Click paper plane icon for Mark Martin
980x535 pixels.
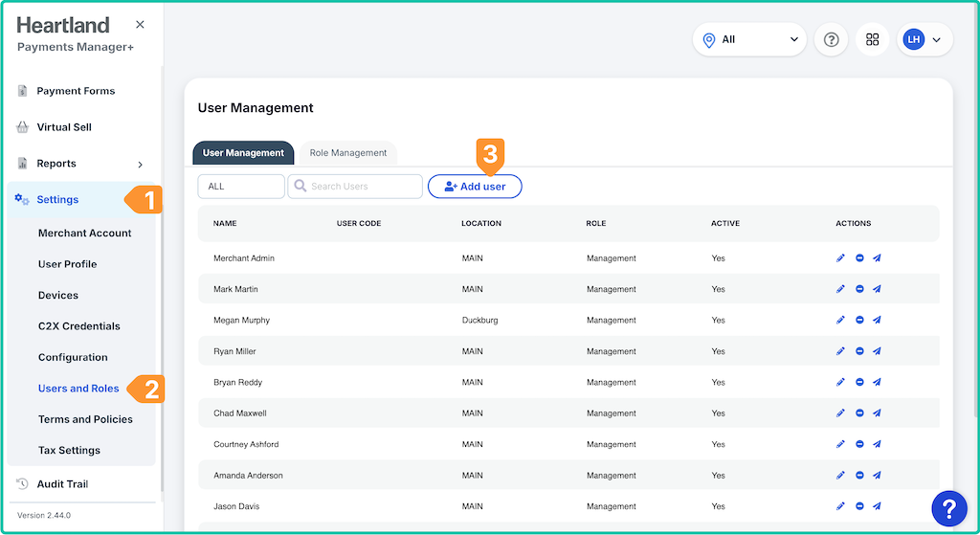click(877, 289)
